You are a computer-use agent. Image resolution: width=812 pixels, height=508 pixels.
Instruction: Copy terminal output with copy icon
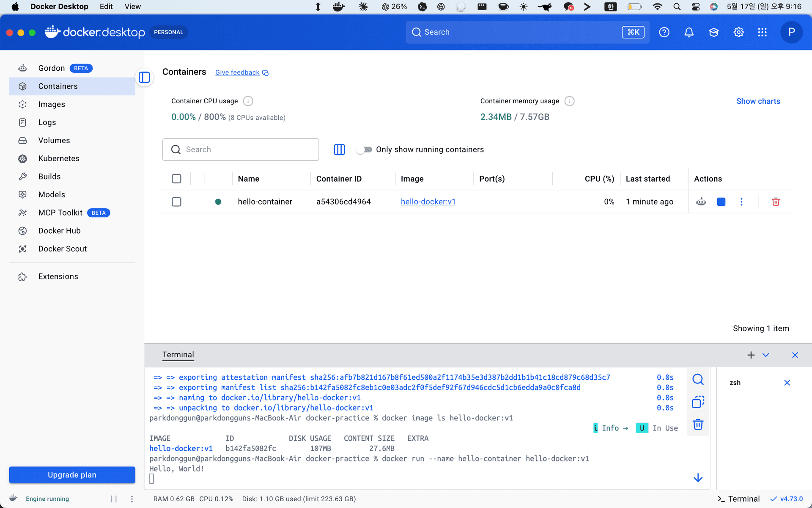[x=698, y=402]
